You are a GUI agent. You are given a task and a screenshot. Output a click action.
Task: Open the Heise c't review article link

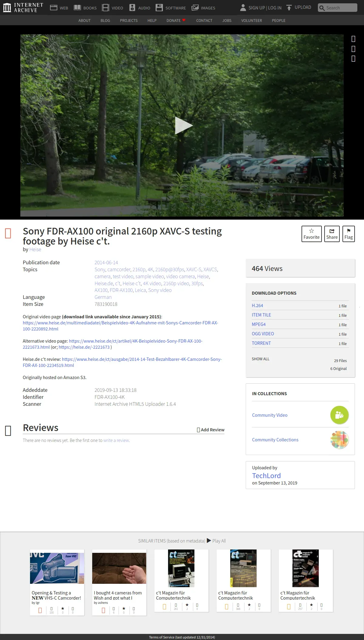[x=122, y=362]
